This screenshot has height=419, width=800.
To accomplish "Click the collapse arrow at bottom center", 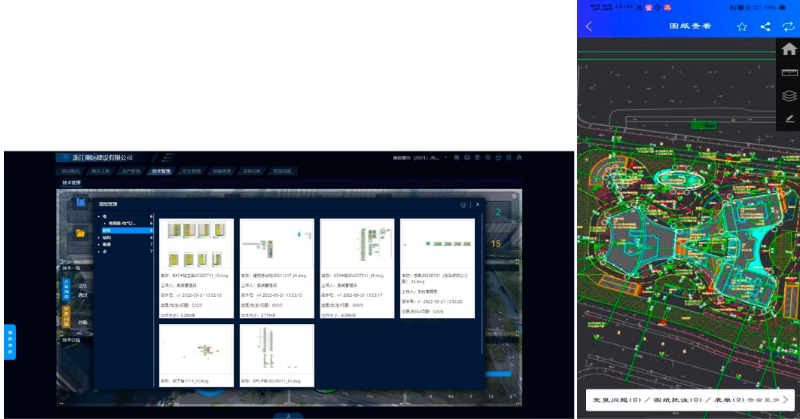I will 289,416.
